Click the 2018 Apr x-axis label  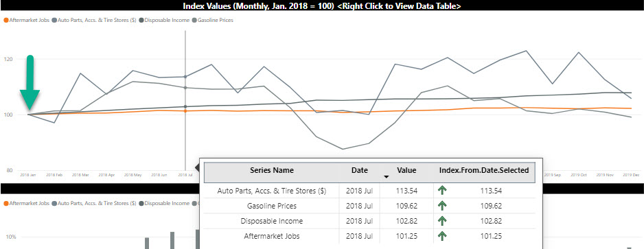[106, 175]
